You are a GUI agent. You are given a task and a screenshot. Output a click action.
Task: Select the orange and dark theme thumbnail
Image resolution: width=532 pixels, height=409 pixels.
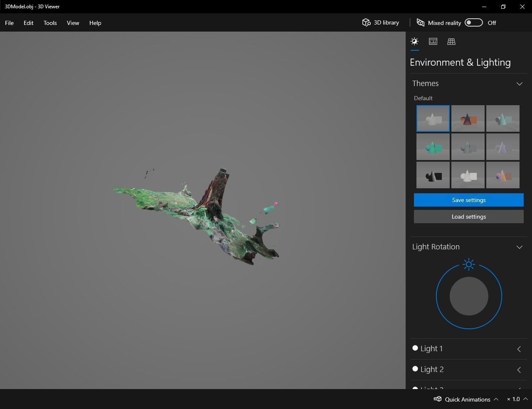tap(468, 118)
